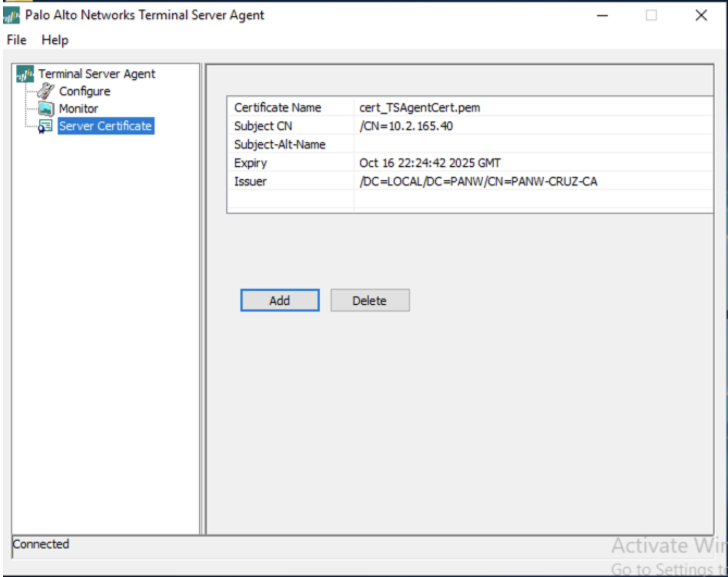Open the Configure tree item

pyautogui.click(x=84, y=92)
